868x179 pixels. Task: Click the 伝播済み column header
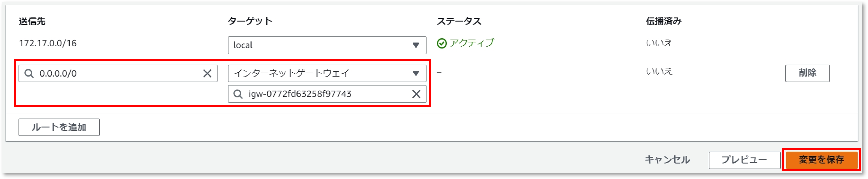point(664,21)
